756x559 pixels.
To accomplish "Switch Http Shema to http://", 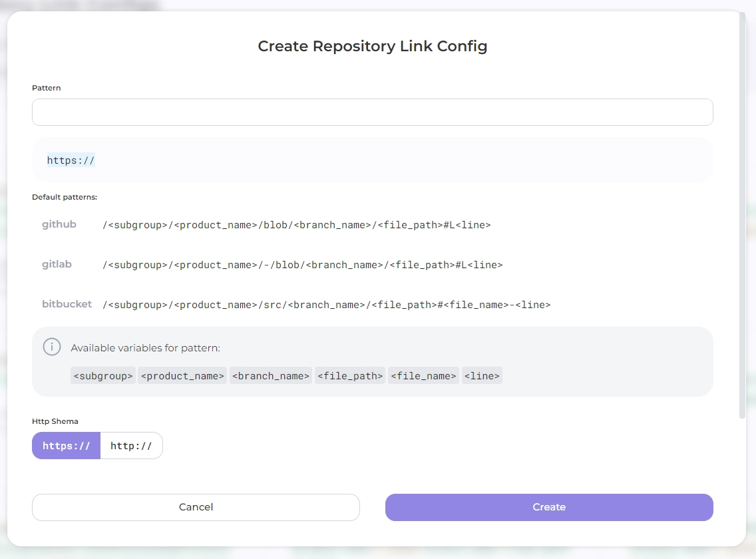I will point(131,446).
